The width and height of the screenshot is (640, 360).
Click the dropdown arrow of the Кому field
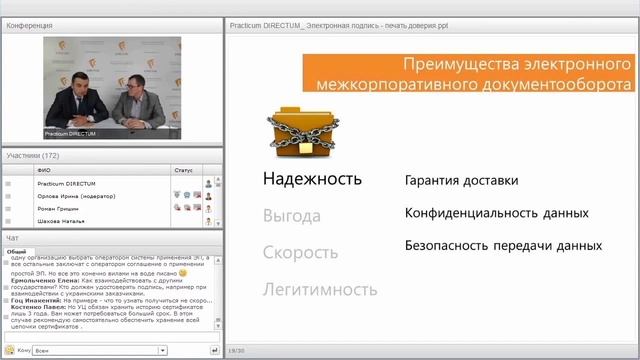163,350
